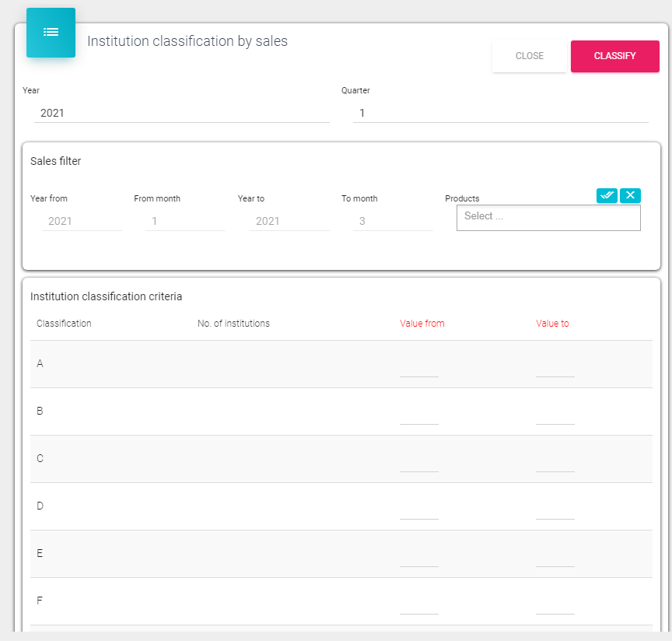Click the Year from field
The image size is (672, 641).
[x=82, y=221]
